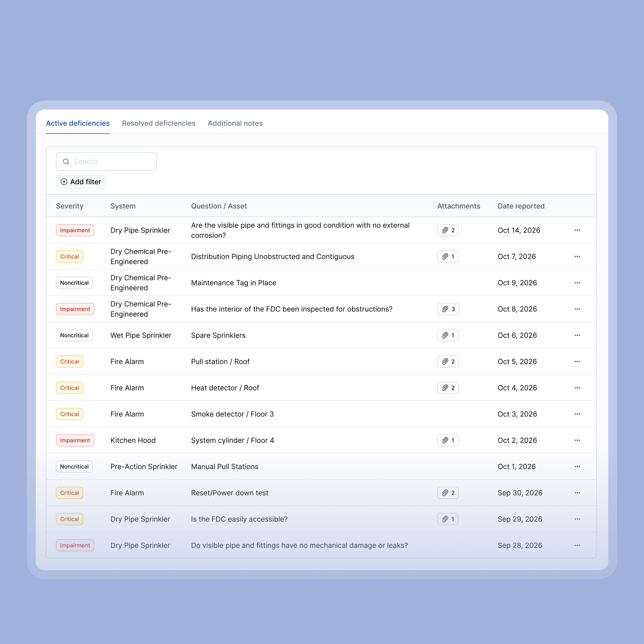Click the Add filter button

[81, 182]
